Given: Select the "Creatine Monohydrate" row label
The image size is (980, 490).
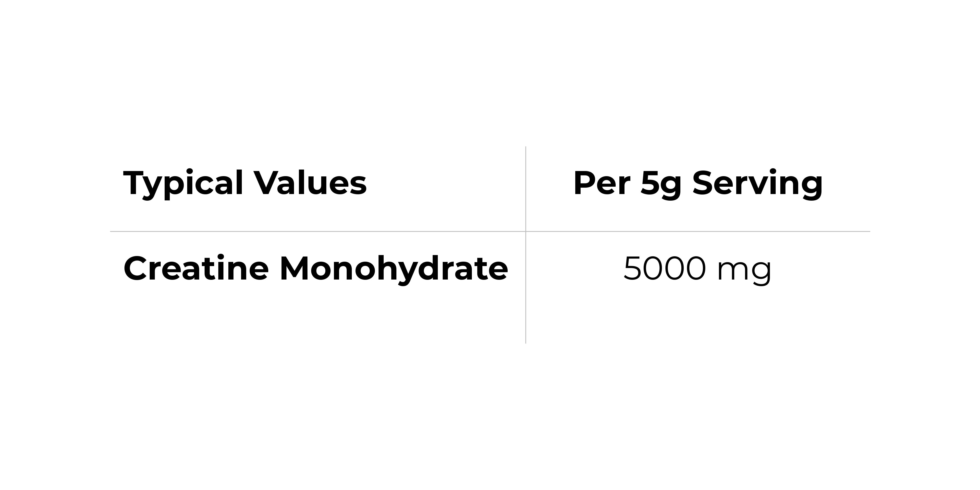Looking at the screenshot, I should point(316,269).
